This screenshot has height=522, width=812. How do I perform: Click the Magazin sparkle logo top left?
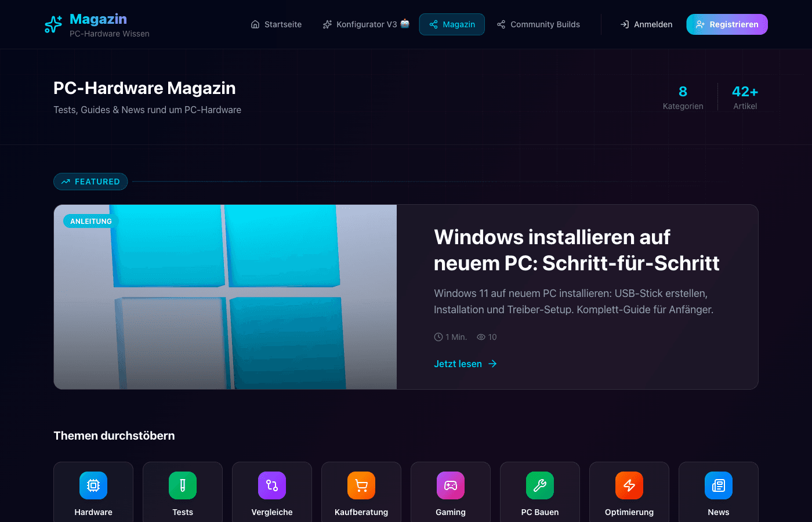(x=53, y=24)
